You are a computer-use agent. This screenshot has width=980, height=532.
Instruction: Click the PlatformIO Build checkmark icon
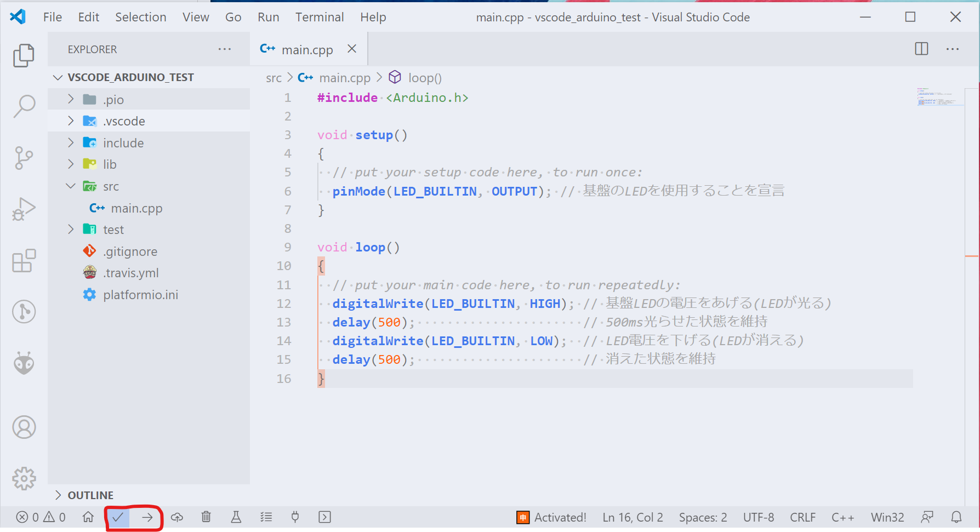[118, 517]
